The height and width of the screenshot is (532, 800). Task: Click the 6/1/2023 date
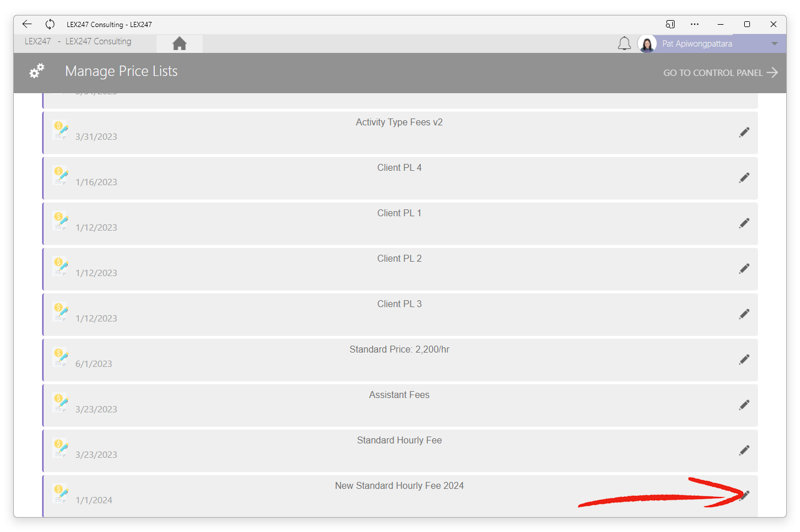pyautogui.click(x=94, y=364)
